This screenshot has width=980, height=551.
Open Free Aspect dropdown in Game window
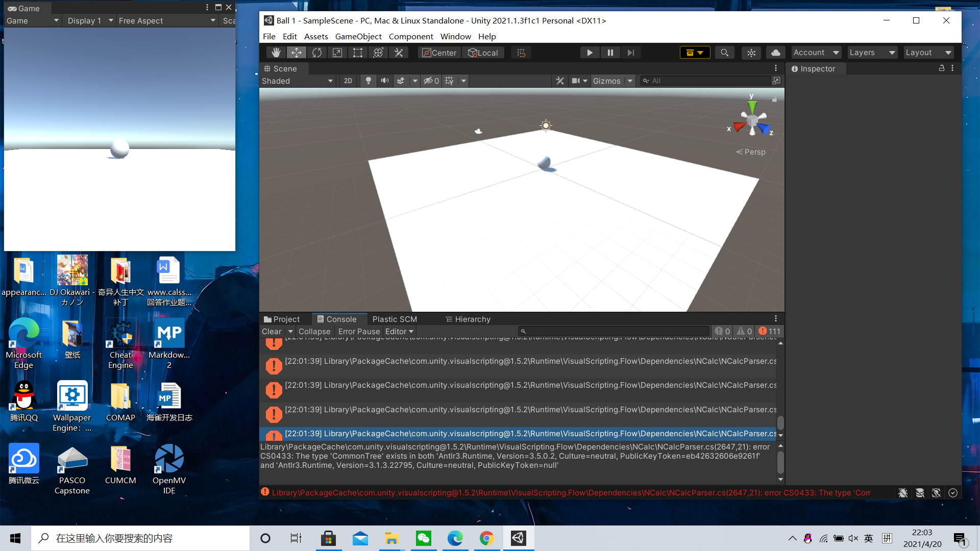click(x=167, y=20)
